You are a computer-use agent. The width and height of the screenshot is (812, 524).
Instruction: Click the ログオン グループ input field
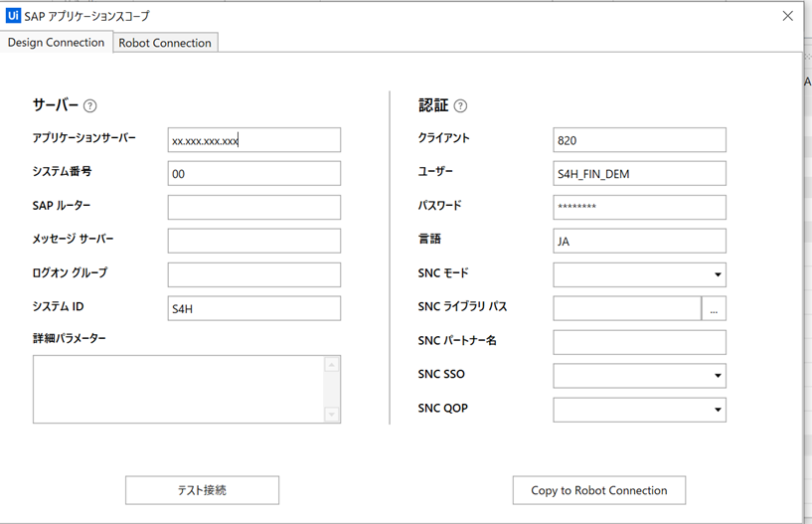(254, 274)
